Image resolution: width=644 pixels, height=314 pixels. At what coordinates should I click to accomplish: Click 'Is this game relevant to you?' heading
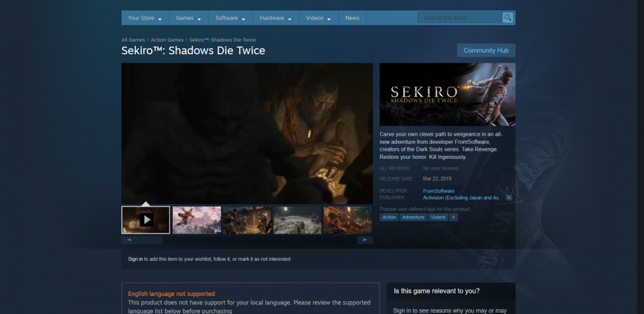pyautogui.click(x=437, y=291)
